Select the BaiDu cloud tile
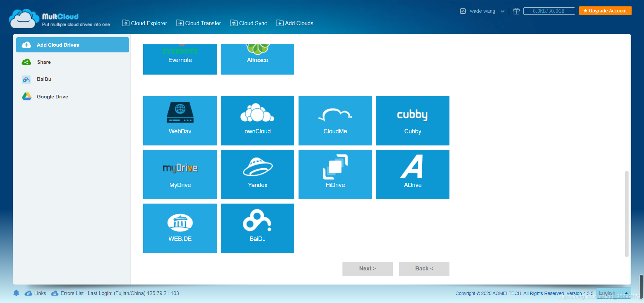 point(258,228)
